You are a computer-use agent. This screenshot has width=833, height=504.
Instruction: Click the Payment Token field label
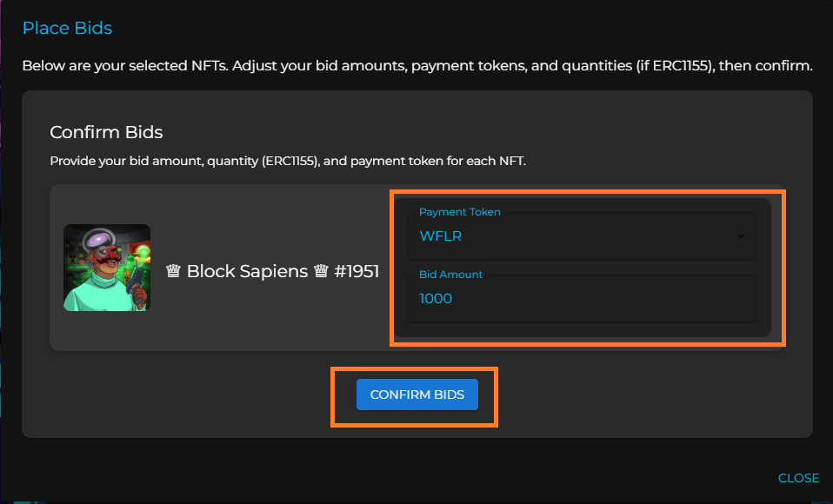(x=459, y=212)
